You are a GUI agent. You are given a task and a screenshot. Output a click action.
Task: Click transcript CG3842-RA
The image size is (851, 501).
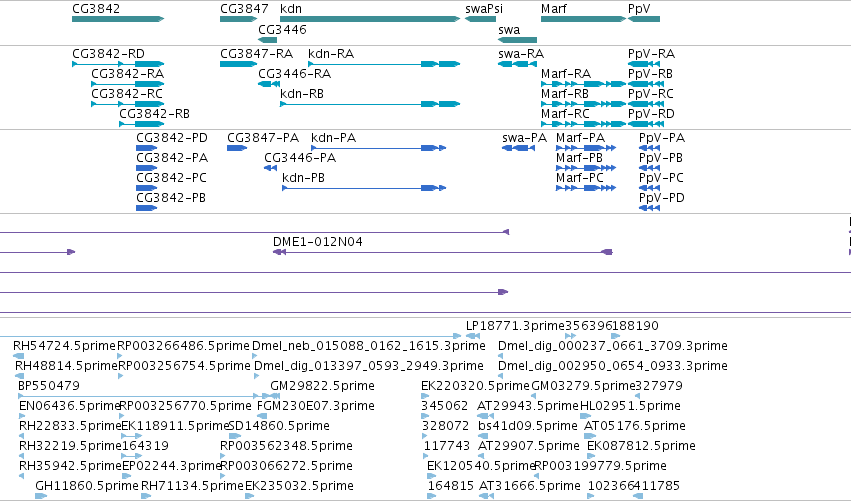(128, 84)
